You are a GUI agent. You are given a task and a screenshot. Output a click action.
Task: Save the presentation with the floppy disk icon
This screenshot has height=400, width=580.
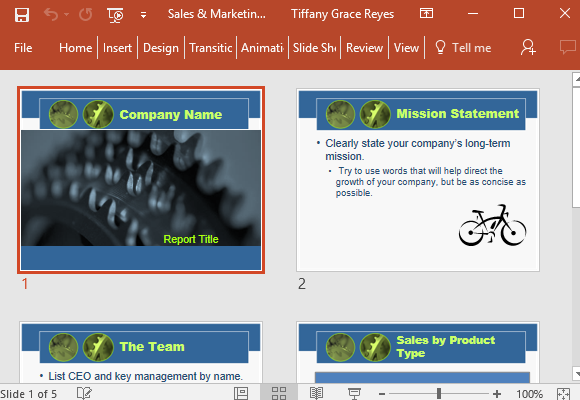point(22,15)
